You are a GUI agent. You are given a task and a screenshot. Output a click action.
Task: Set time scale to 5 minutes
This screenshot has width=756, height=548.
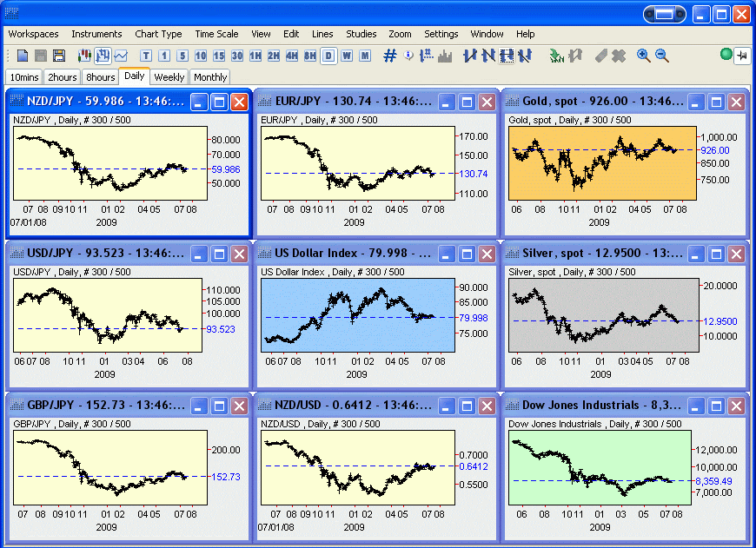pos(182,56)
